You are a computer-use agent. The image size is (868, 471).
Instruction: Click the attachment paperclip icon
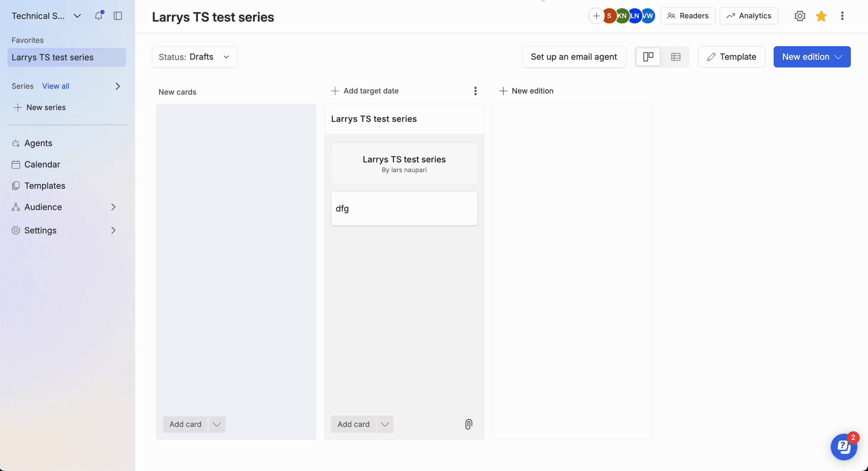point(468,424)
